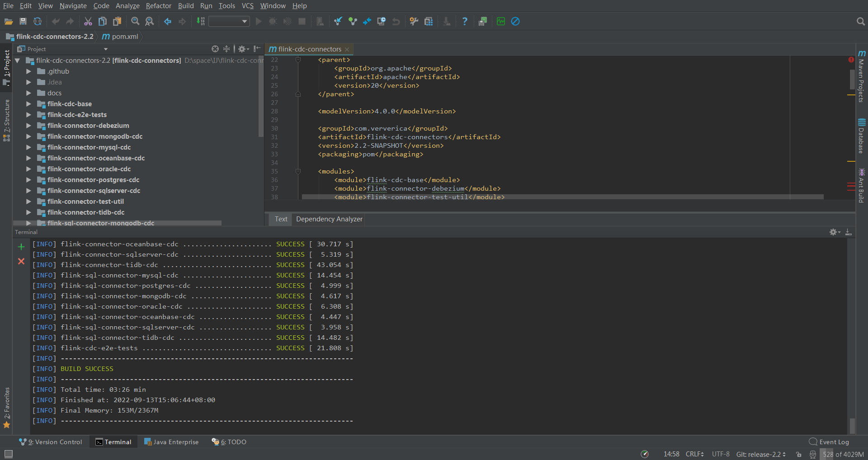Toggle the Ant Build side panel
The width and height of the screenshot is (868, 460).
[861, 185]
